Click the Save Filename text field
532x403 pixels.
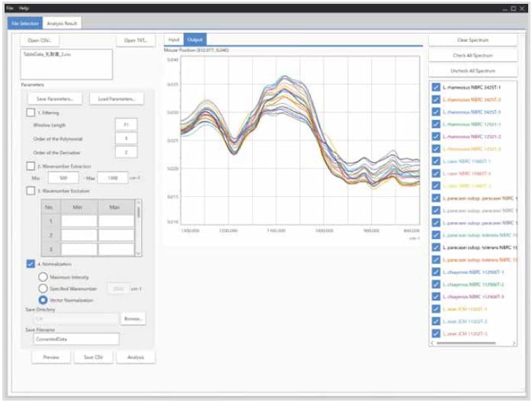(76, 339)
